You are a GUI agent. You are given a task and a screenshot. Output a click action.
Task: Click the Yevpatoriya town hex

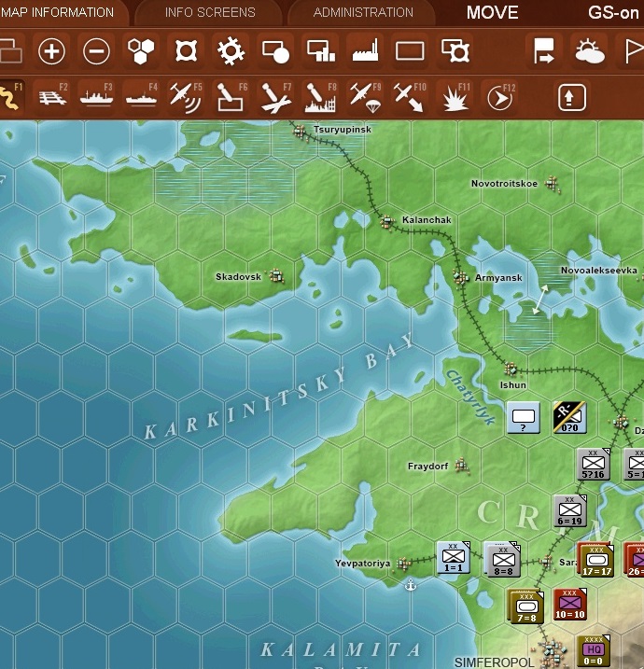(403, 564)
